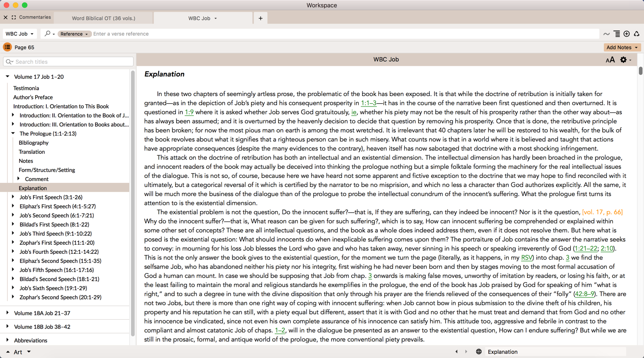Click the reading pane vertical scrollbar thumb

point(640,71)
